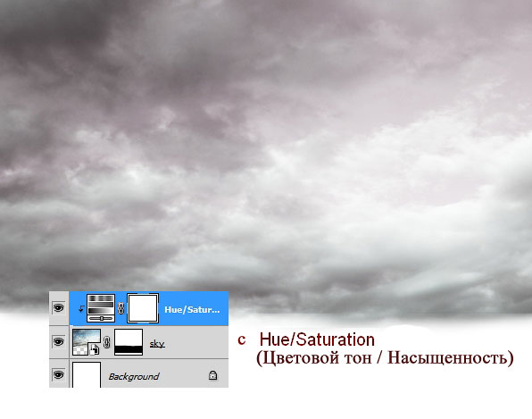Viewport: 532px width, 419px height.
Task: Select the Hue/Satur... layer name
Action: (192, 310)
